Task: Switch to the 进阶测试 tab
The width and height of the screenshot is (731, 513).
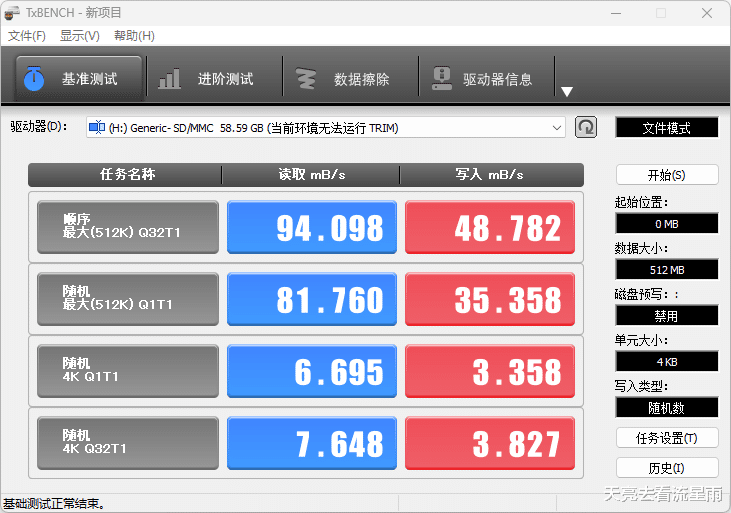Action: [214, 78]
